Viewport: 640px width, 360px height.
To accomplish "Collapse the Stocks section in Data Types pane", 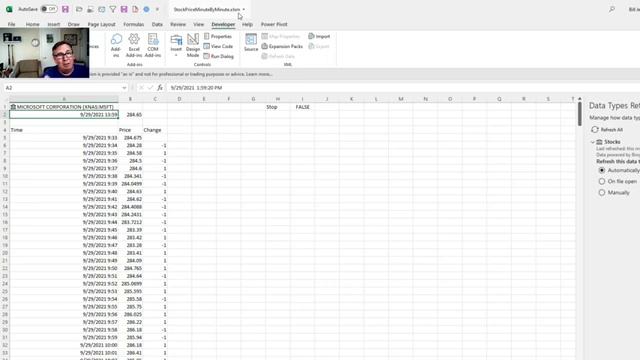I will pos(593,142).
